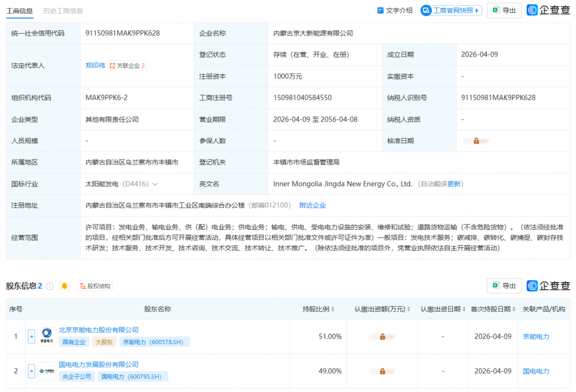Click 导出 icon in shareholder section
This screenshot has height=392, width=576.
[x=503, y=286]
